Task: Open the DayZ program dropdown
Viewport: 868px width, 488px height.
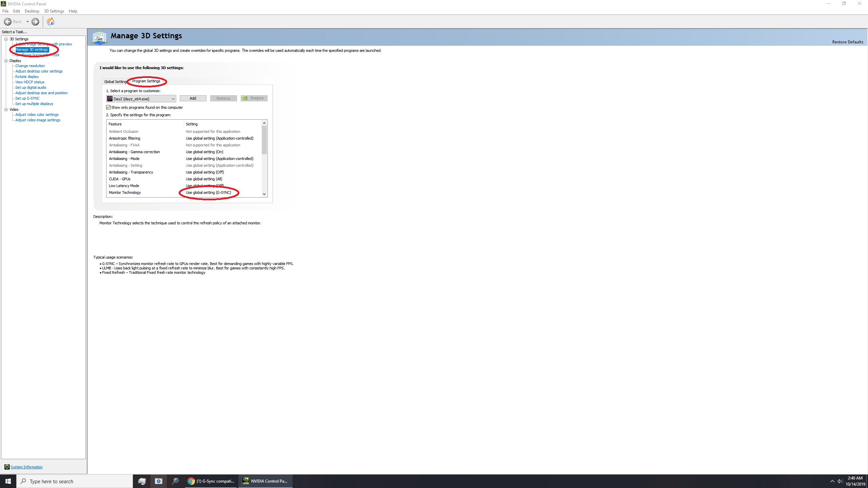Action: 173,99
